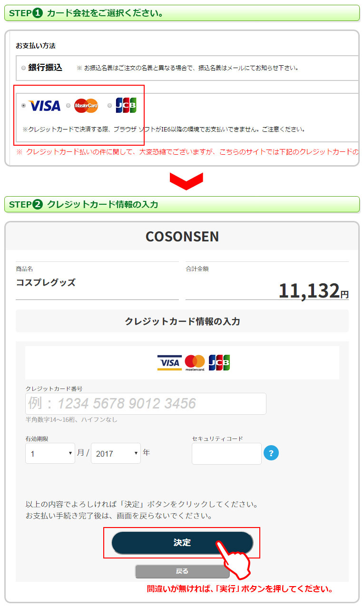
Task: Focus the security code input field
Action: 226,453
